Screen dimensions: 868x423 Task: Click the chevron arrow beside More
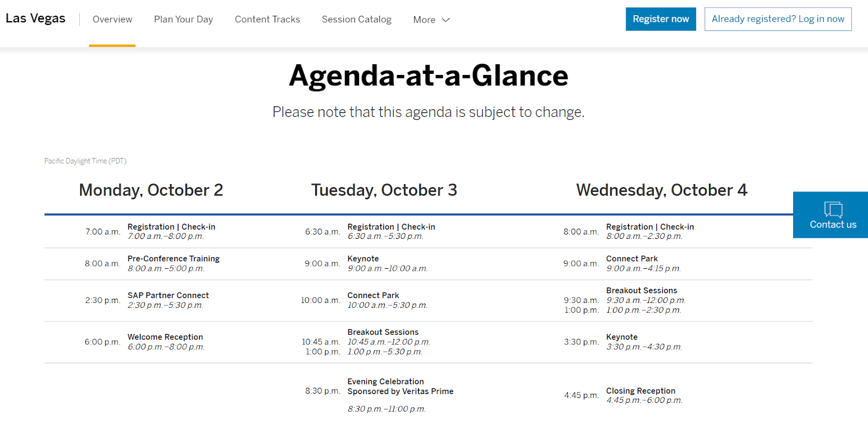coord(446,20)
